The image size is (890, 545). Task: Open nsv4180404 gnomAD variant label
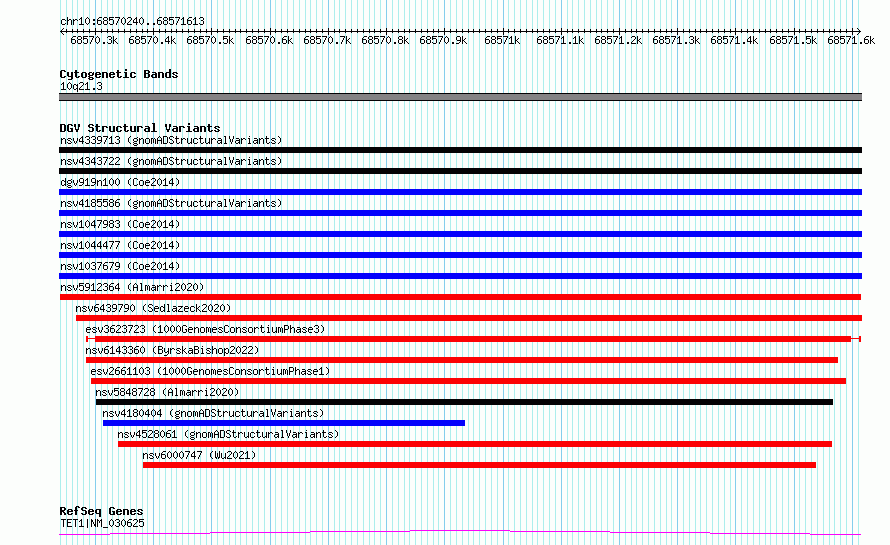(x=213, y=413)
